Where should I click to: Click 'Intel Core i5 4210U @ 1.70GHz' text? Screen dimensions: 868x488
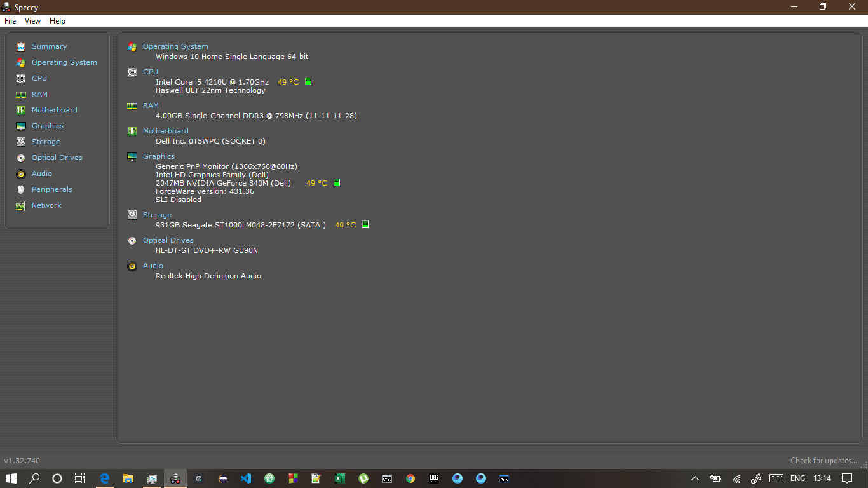click(212, 82)
